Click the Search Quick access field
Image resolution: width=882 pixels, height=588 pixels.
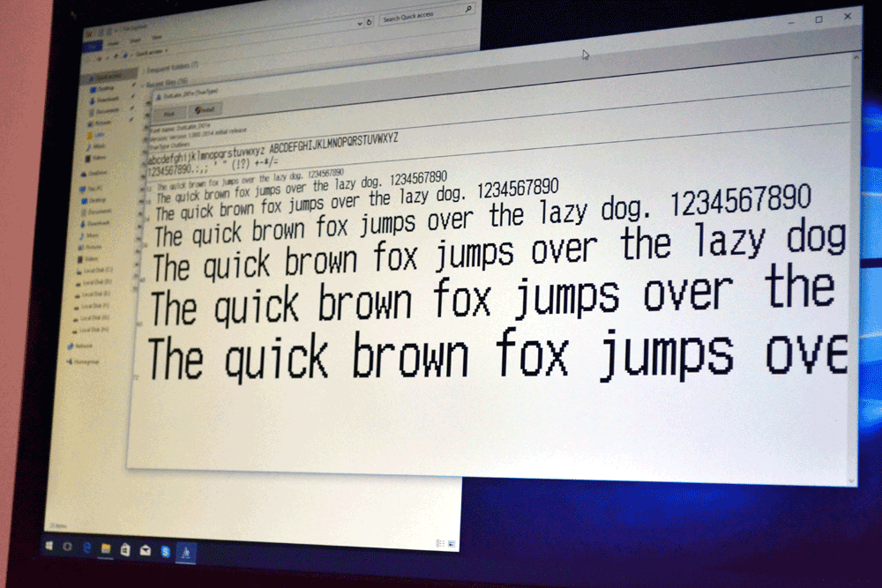428,15
